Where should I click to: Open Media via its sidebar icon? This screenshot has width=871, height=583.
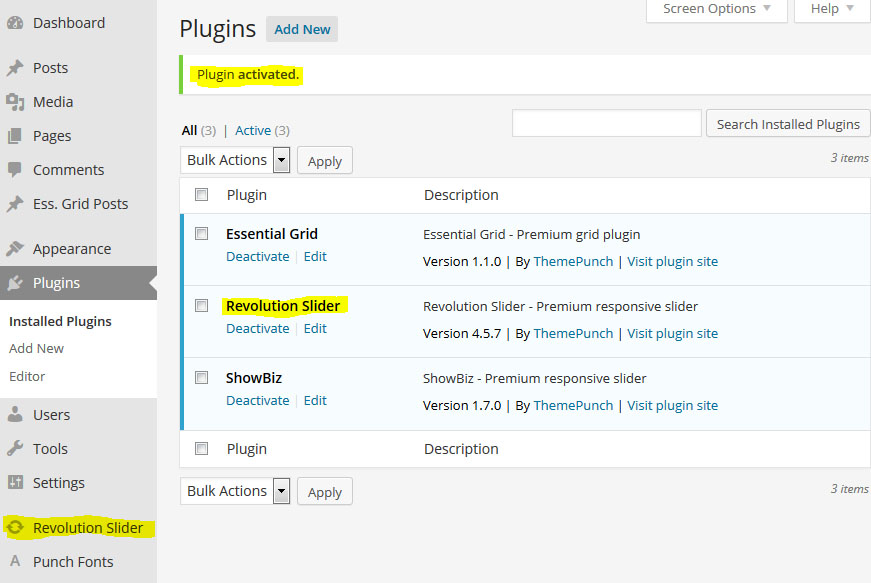[15, 102]
